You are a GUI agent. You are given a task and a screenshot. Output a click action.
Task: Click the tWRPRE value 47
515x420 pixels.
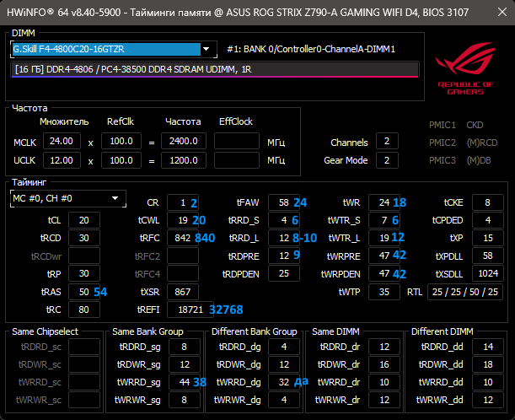coord(384,256)
